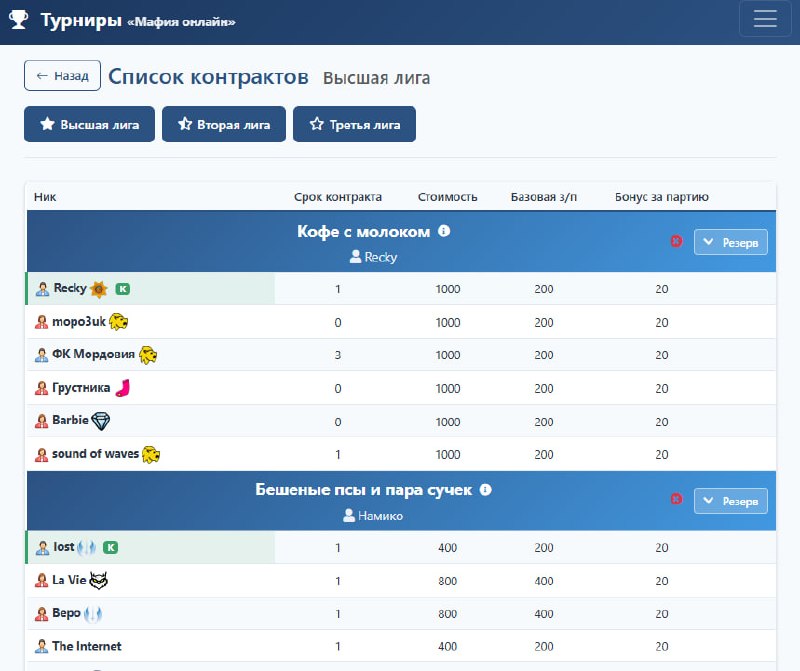
Task: Open captain Recky link under Кофе с молоком
Action: (x=373, y=257)
